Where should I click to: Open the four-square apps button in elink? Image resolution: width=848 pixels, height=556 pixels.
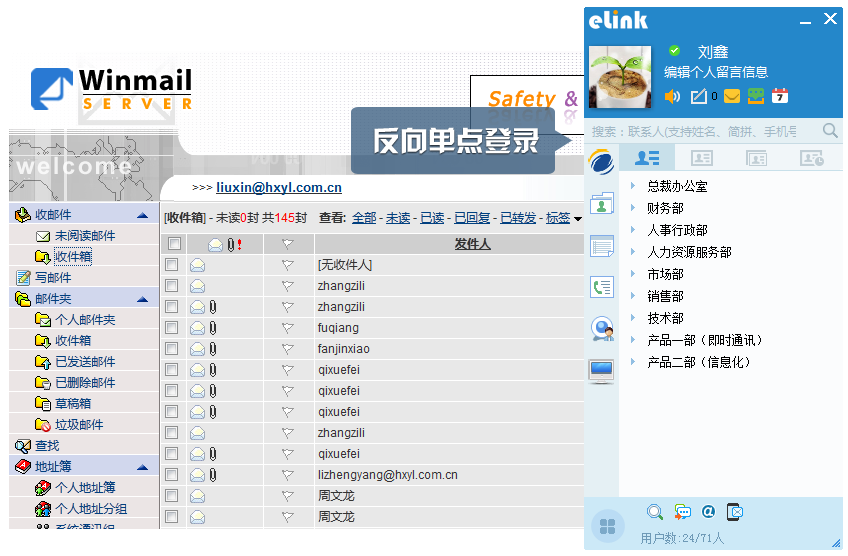607,526
